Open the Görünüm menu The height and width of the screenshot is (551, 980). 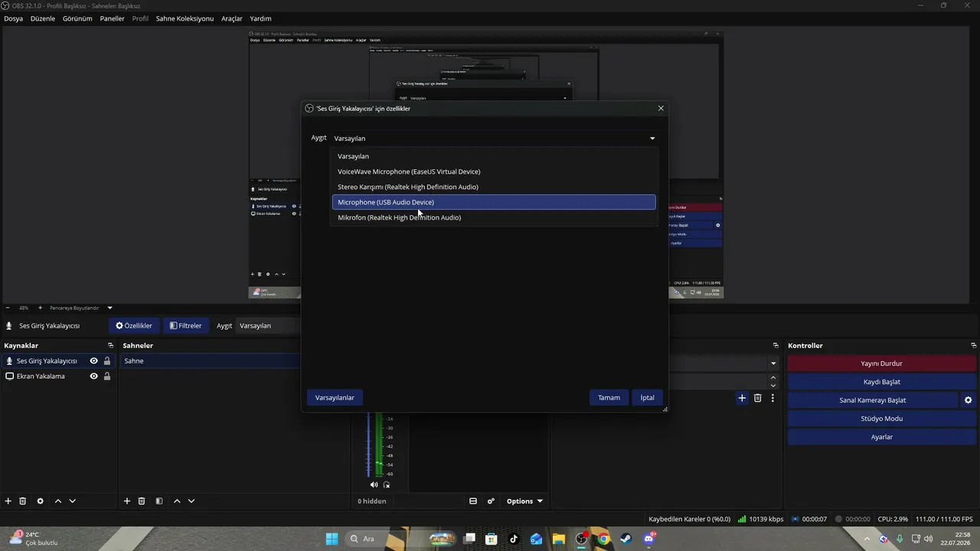(x=77, y=18)
